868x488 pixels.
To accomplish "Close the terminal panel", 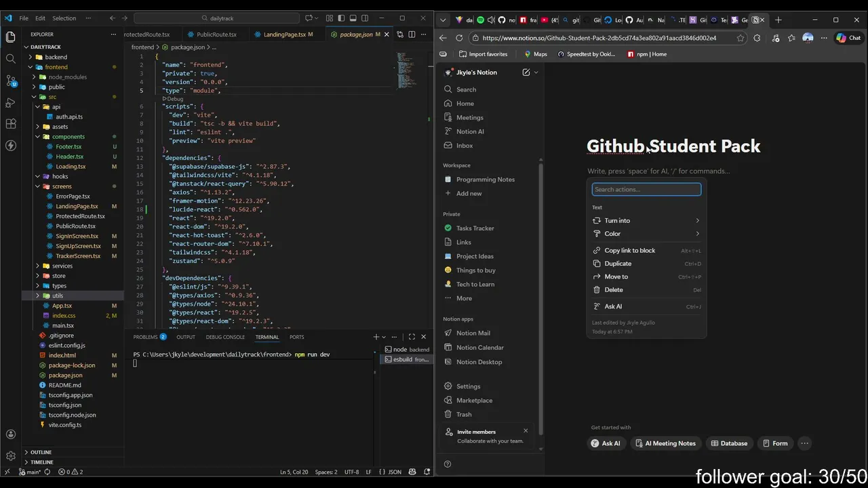I will pyautogui.click(x=424, y=337).
